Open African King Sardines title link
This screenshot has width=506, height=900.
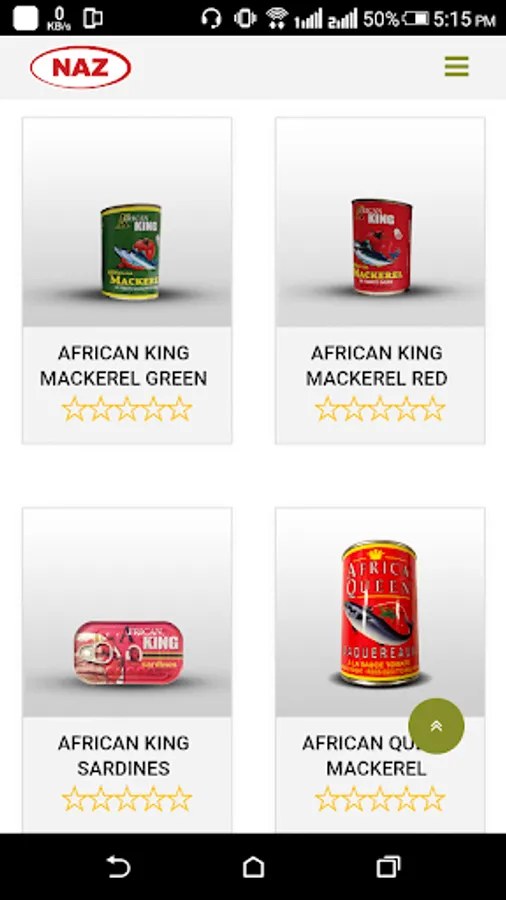tap(123, 755)
